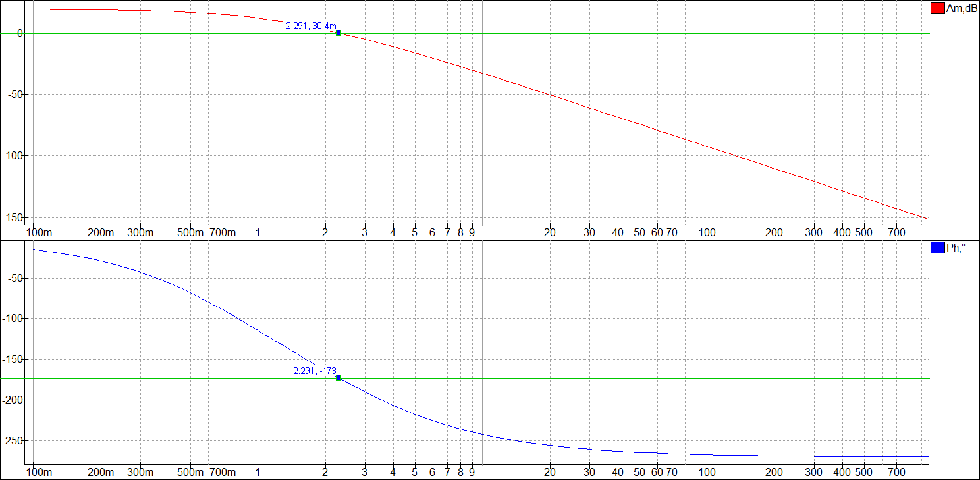The image size is (980, 480).
Task: Select the Am,dB legend label
Action: [962, 8]
